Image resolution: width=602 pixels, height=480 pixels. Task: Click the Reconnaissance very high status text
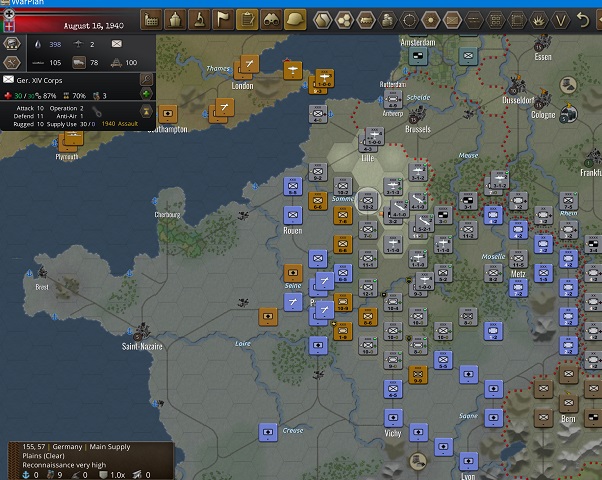(64, 465)
